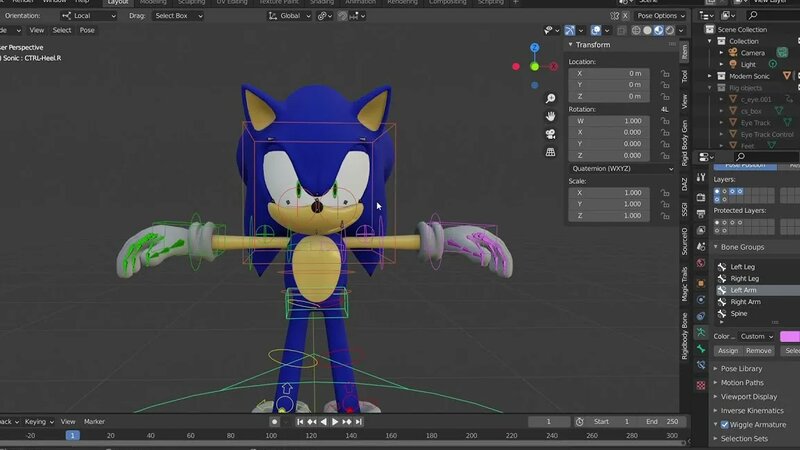Open Orientation Local dropdown

[88, 16]
